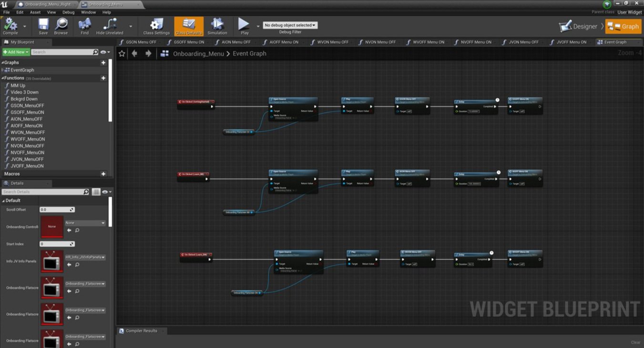Select EventGraph in Graphs list
This screenshot has height=348, width=644.
[x=22, y=70]
